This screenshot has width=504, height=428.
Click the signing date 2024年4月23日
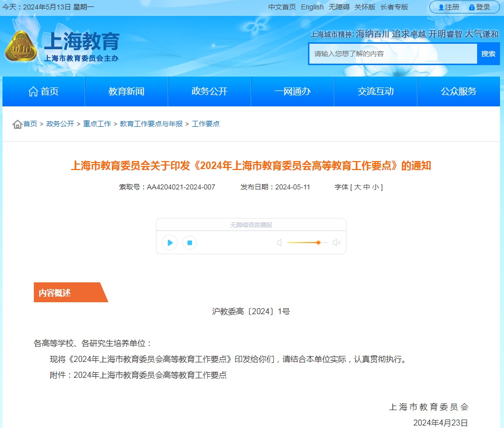tap(440, 423)
